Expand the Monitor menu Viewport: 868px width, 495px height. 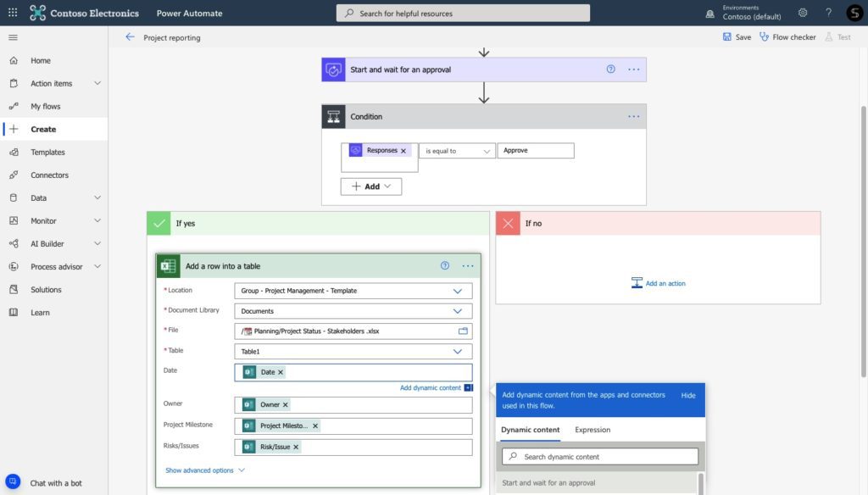(97, 220)
